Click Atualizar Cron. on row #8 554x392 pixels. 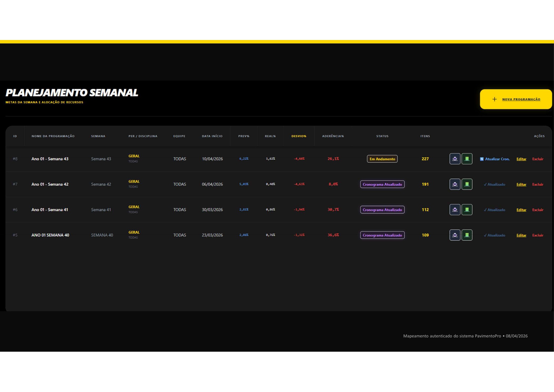[x=495, y=159]
